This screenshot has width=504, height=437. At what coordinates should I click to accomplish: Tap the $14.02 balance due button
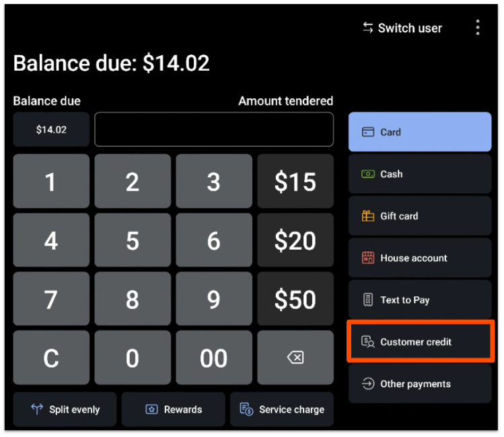coord(51,129)
